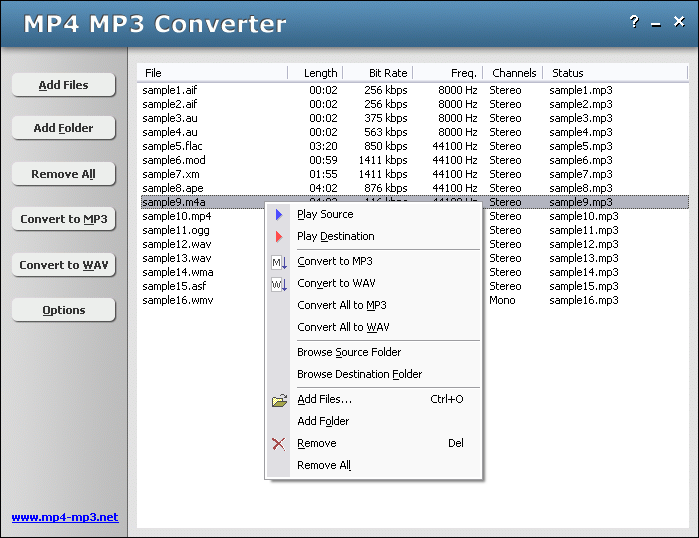Click the Convert to MP3 menu icon

[x=279, y=262]
